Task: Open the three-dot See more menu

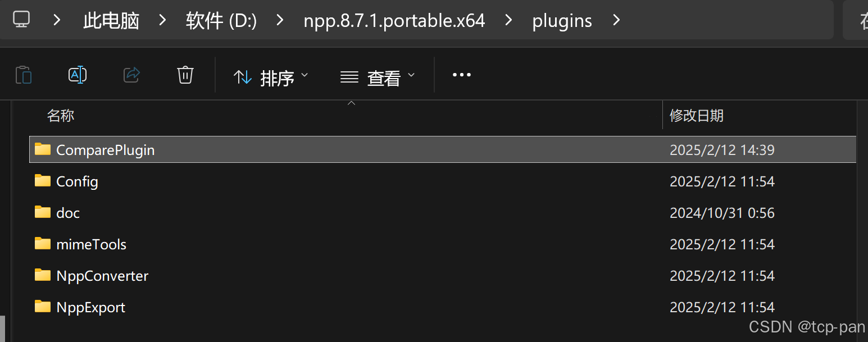Action: tap(462, 75)
